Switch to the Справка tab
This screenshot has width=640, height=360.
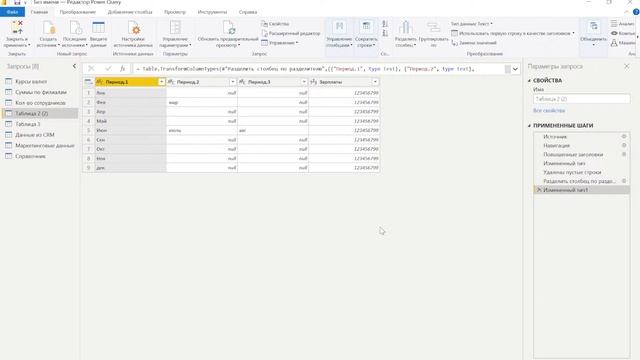tap(248, 12)
